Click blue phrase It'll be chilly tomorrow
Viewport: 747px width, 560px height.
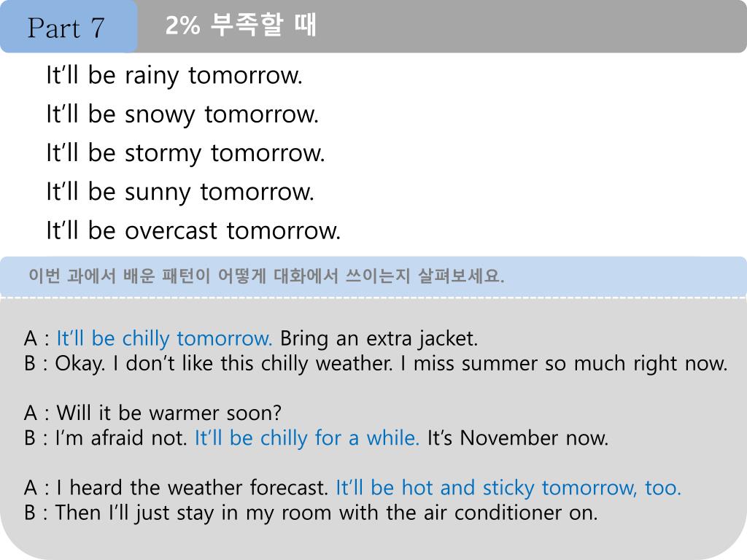click(164, 338)
